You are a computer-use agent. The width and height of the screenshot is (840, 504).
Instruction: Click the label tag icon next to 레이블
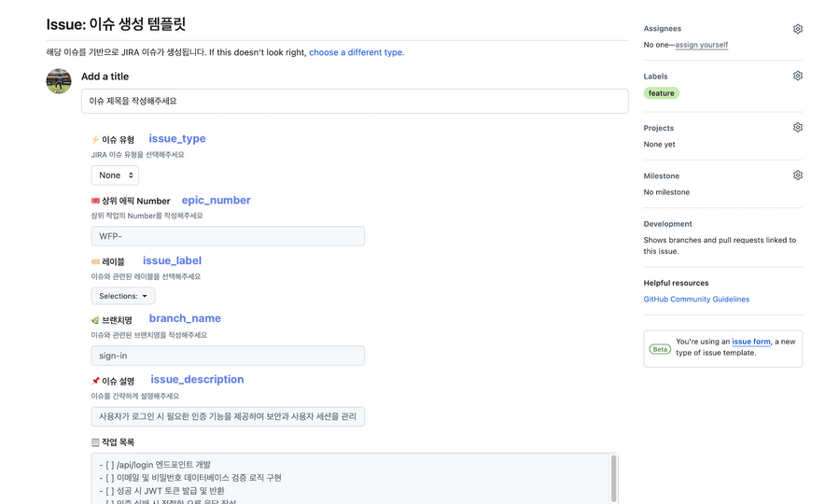coord(95,262)
